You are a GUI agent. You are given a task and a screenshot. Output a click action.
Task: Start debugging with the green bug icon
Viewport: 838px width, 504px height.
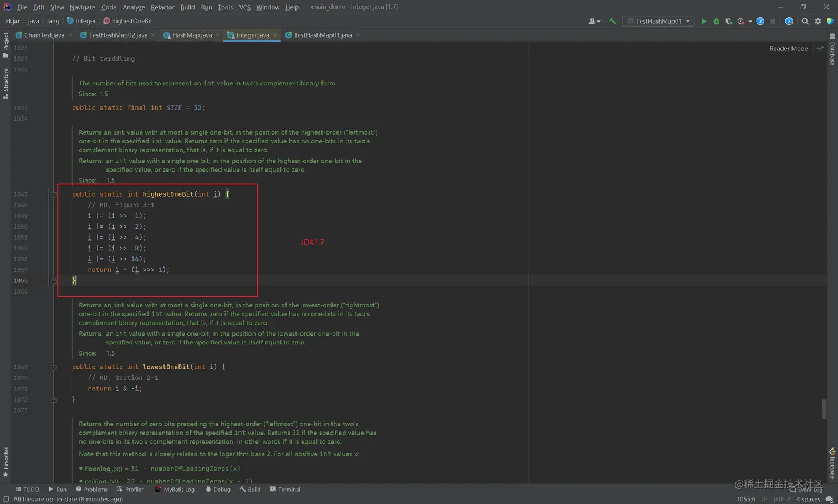coord(717,21)
